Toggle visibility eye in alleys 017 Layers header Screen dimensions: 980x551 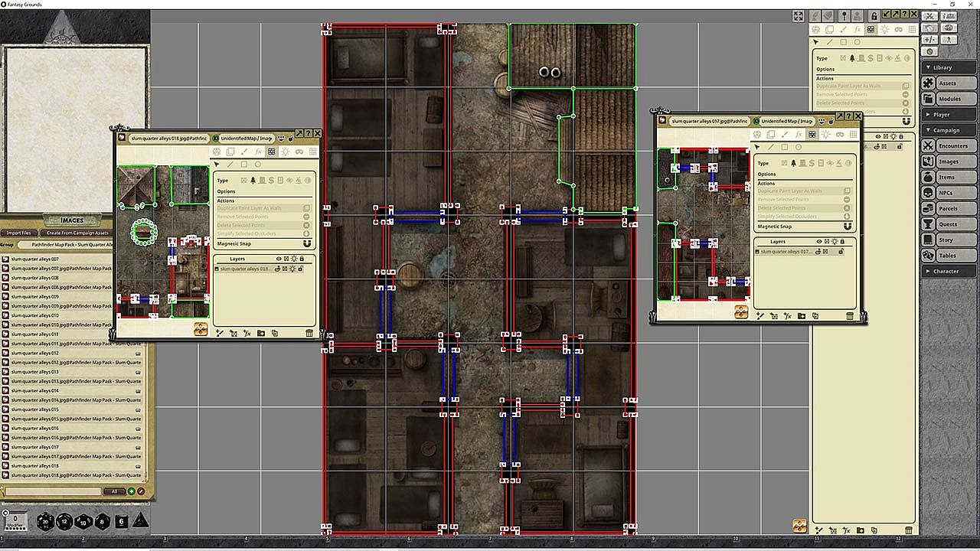(819, 241)
